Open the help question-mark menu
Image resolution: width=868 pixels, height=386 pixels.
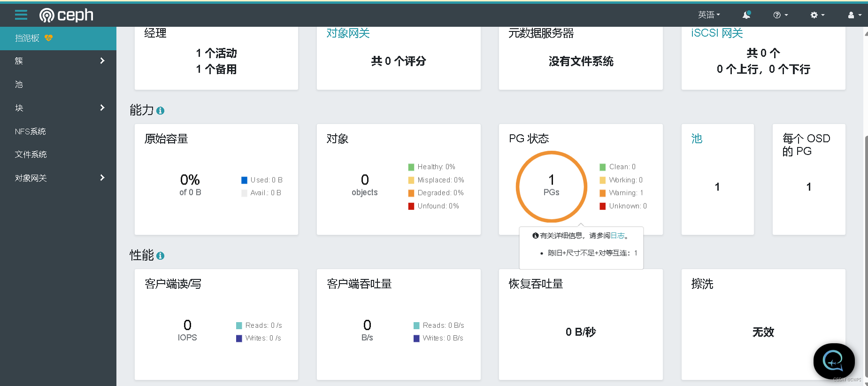click(780, 15)
